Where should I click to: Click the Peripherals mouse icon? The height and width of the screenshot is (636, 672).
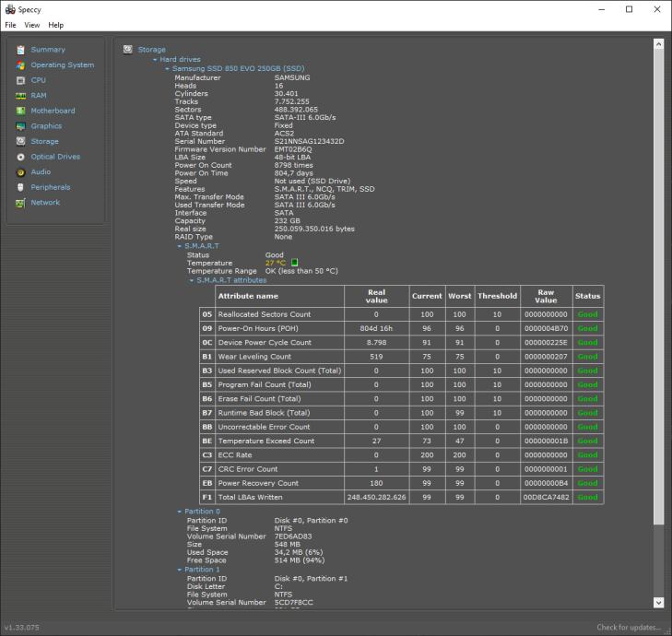click(x=20, y=187)
